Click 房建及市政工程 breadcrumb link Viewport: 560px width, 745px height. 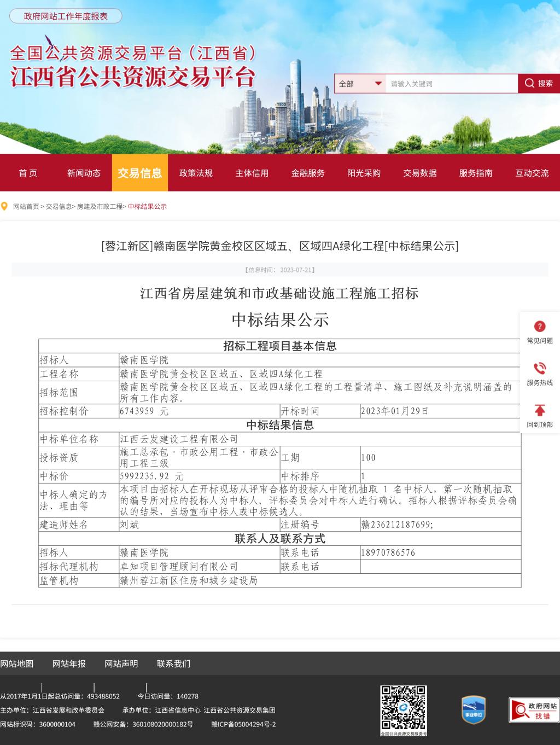pos(100,206)
